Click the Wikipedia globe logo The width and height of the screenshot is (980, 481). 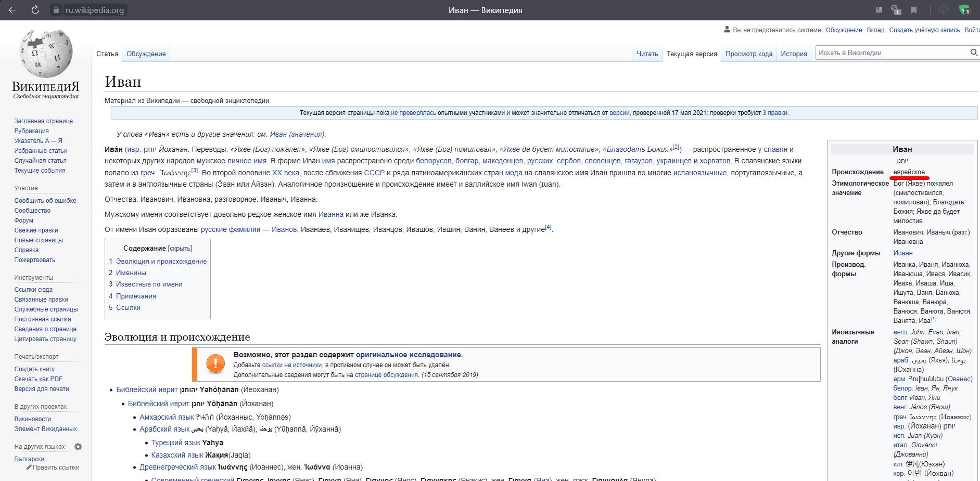pyautogui.click(x=46, y=54)
